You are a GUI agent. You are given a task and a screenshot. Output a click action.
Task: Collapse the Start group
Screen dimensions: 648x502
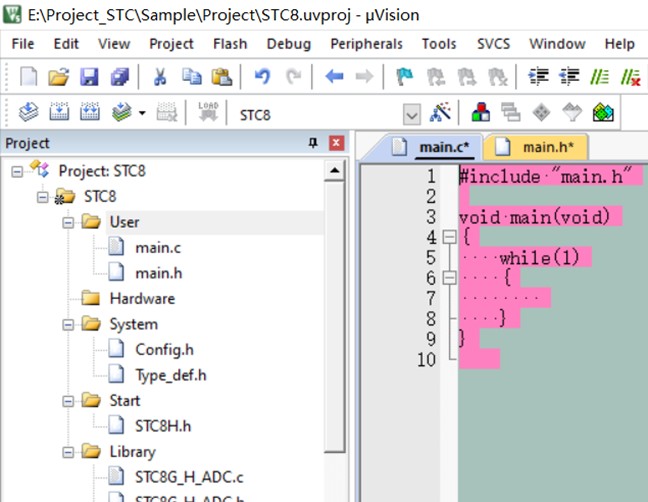pos(68,401)
